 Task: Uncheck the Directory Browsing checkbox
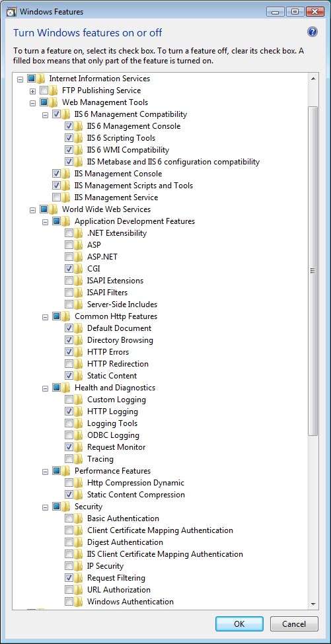(69, 340)
